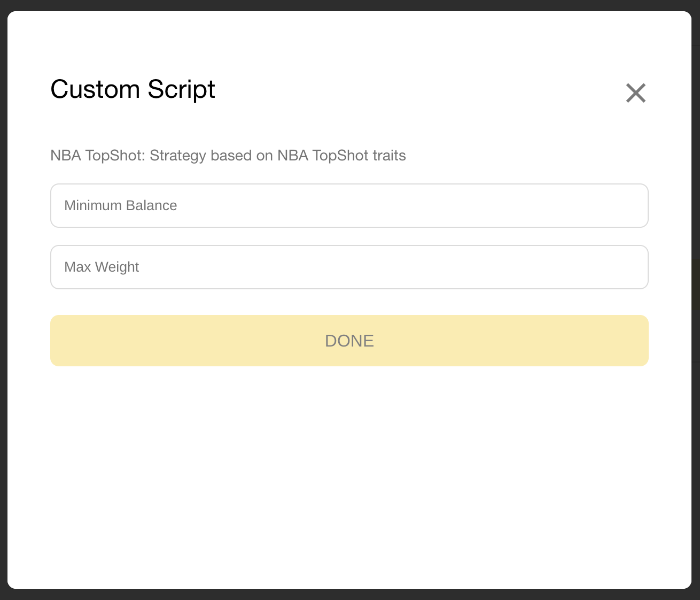The width and height of the screenshot is (700, 600).
Task: Click the word Script in the title
Action: tap(182, 89)
